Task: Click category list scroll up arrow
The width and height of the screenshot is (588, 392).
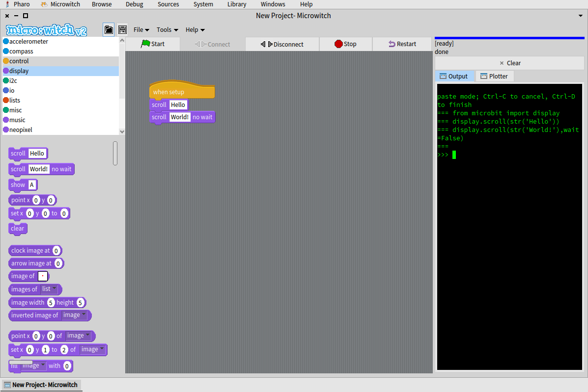Action: click(122, 40)
